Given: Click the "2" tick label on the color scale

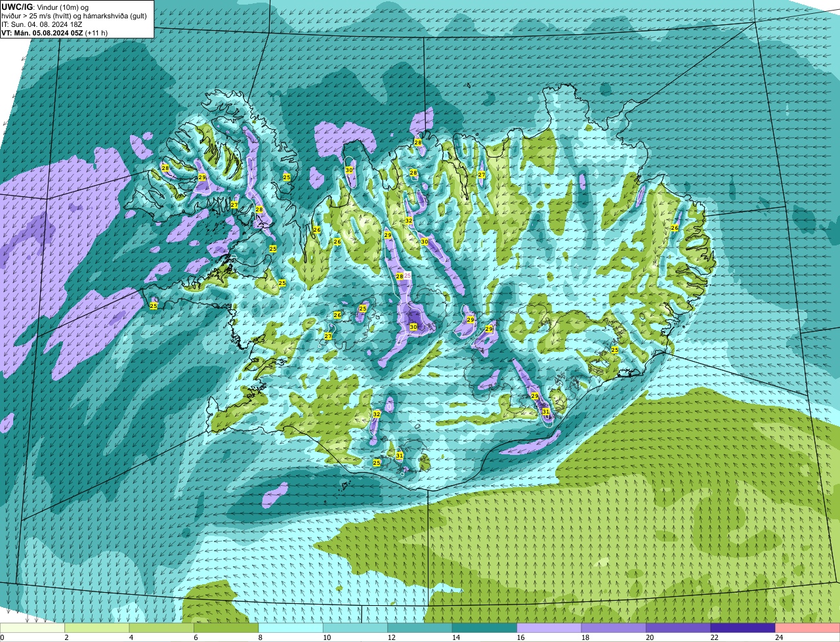Looking at the screenshot, I should (x=66, y=637).
